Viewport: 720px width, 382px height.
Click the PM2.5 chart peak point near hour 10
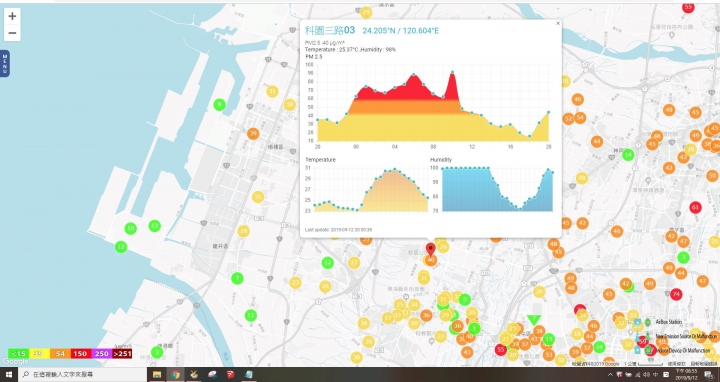[452, 72]
